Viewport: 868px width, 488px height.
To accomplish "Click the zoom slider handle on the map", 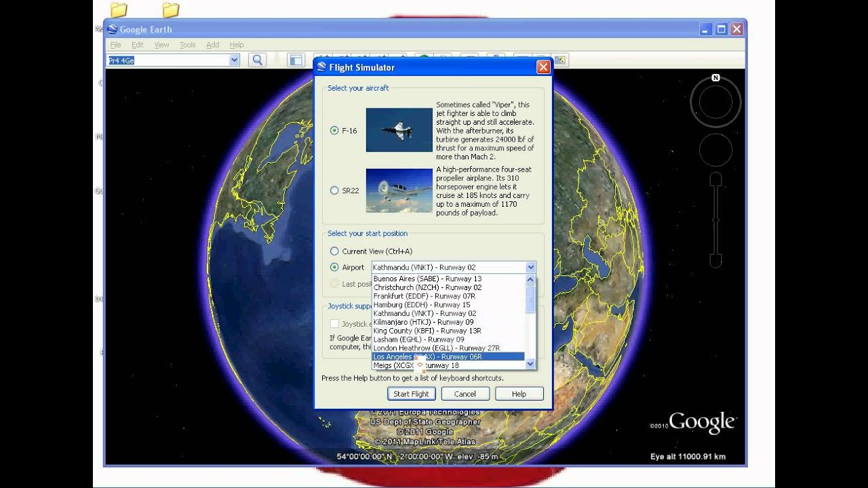I will pos(715,221).
